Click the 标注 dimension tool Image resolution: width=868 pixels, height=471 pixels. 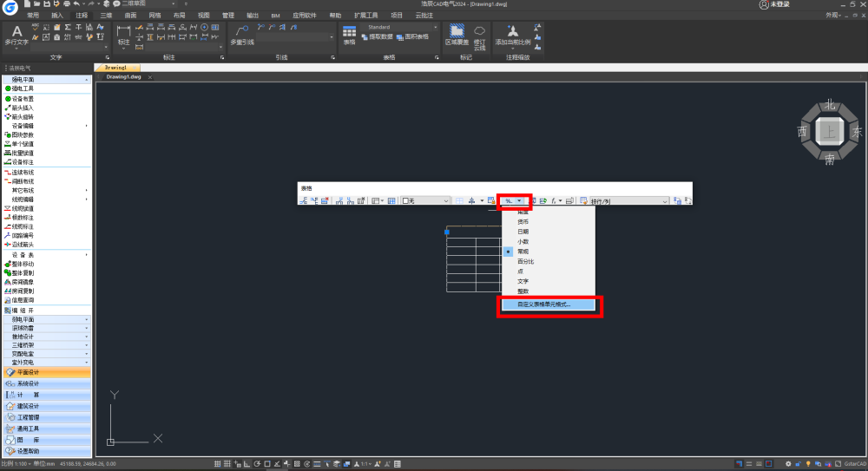tap(123, 36)
